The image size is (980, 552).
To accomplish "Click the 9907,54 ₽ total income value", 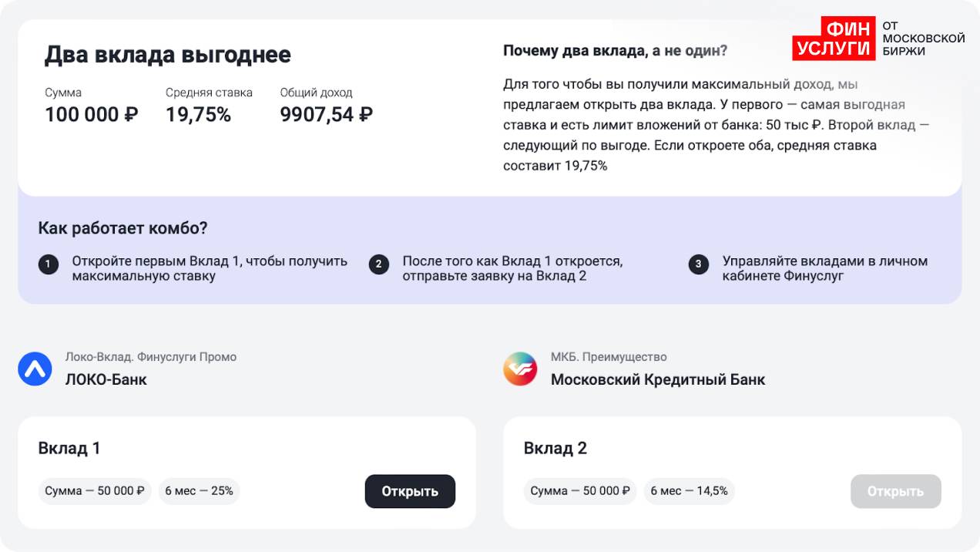I will [326, 115].
